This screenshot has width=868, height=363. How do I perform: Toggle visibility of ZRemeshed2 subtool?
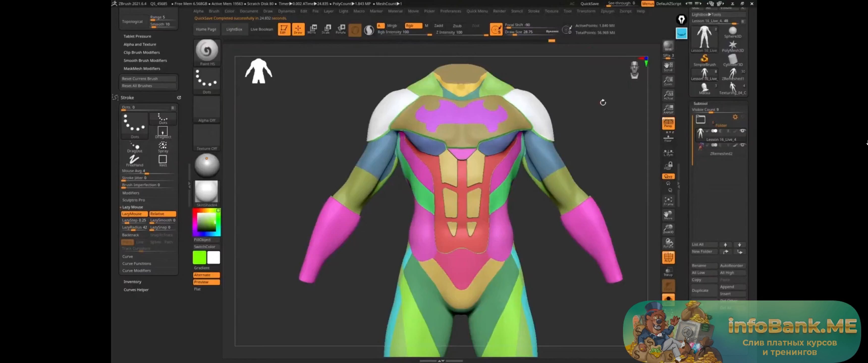(x=742, y=145)
